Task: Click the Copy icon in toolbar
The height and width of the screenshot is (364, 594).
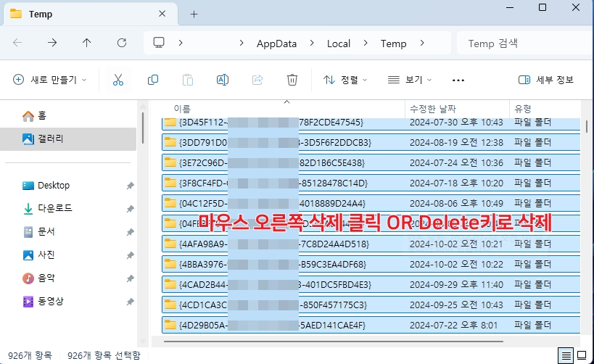Action: click(152, 80)
